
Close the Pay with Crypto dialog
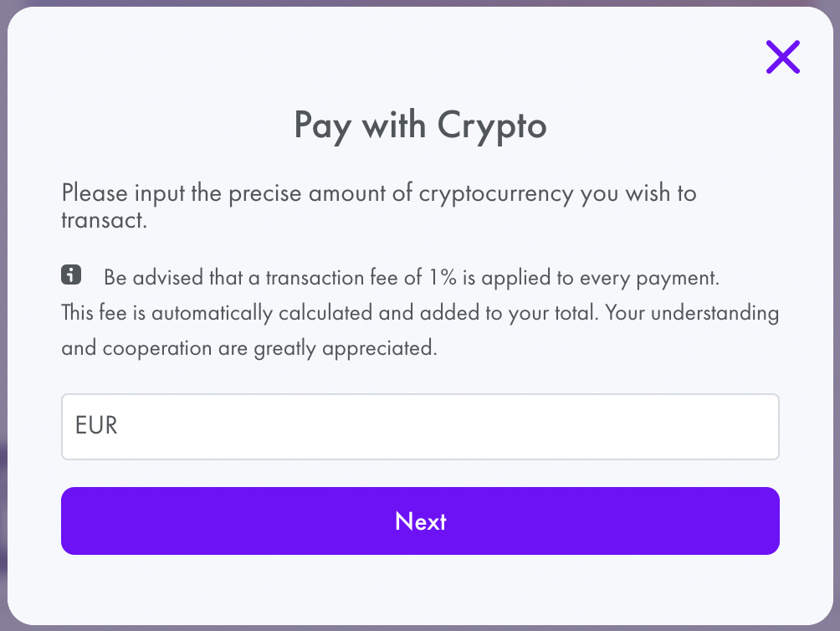[x=782, y=57]
